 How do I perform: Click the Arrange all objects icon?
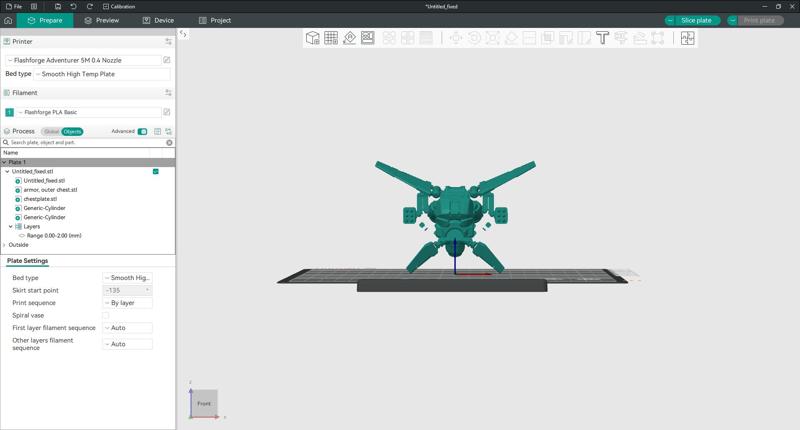pyautogui.click(x=368, y=38)
